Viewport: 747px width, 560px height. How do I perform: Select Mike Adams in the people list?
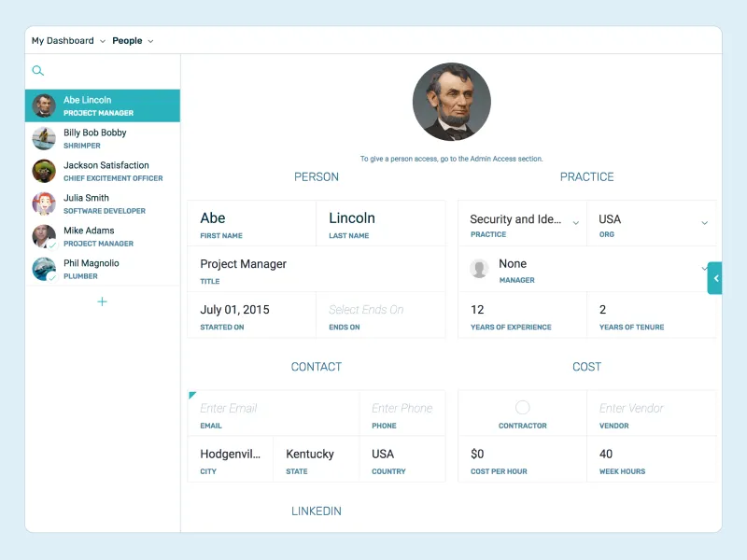[103, 236]
